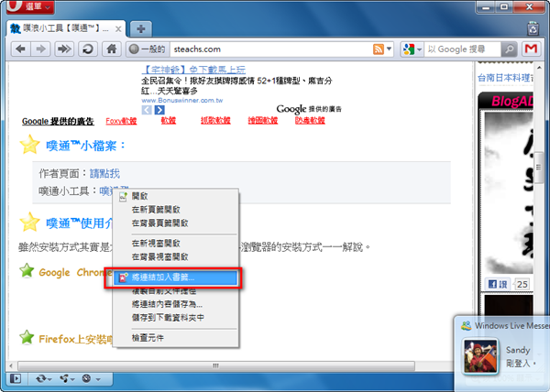Open the Google ads provider link
Viewport: 550px width, 392px height.
[58, 121]
